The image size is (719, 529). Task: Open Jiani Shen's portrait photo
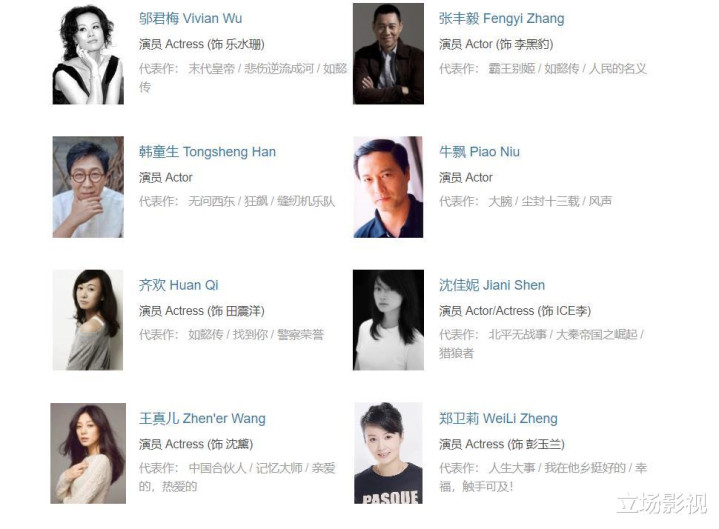coord(388,320)
